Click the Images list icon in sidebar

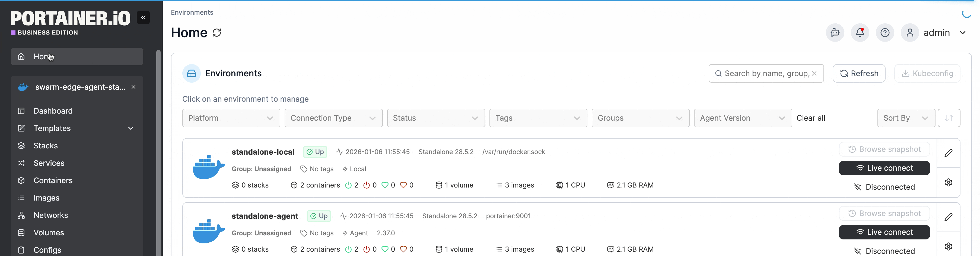(x=21, y=198)
